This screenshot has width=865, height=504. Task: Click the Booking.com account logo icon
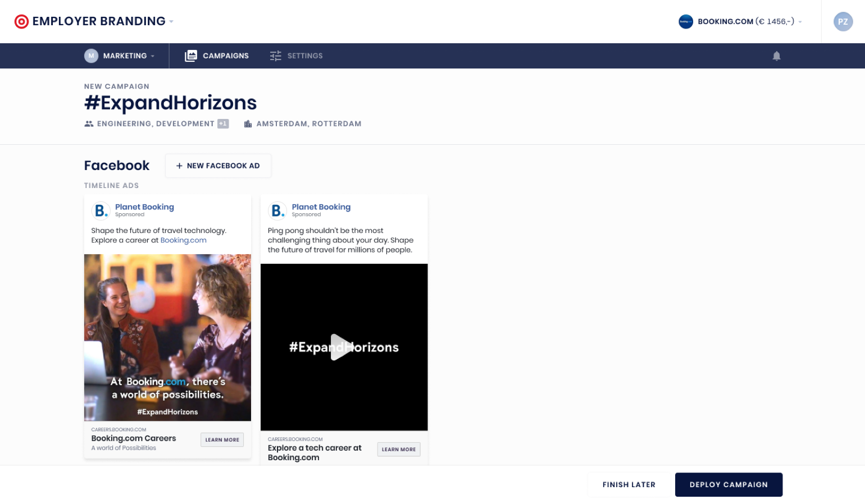point(685,21)
